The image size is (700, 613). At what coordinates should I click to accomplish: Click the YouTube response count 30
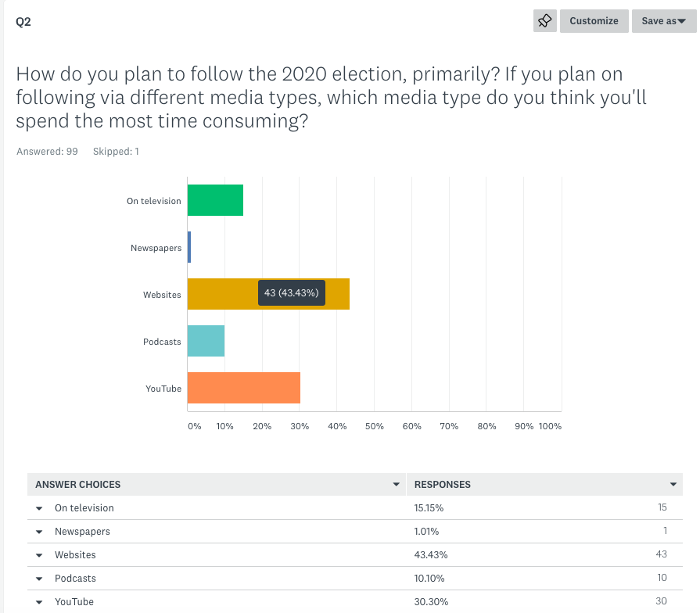pyautogui.click(x=662, y=602)
